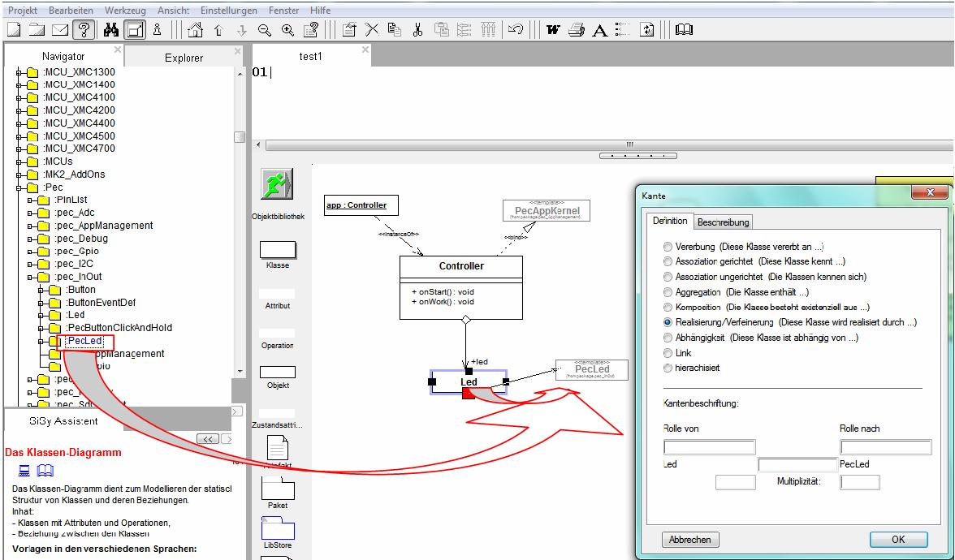Screen dimensions: 955x560
Task: Collapse the :pec_InOut tree node
Action: coord(31,277)
